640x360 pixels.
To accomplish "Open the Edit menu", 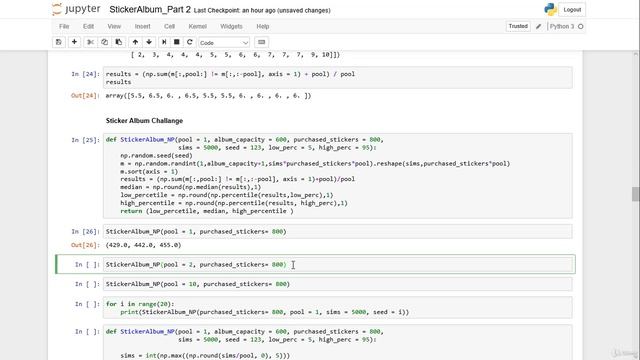I will [88, 26].
